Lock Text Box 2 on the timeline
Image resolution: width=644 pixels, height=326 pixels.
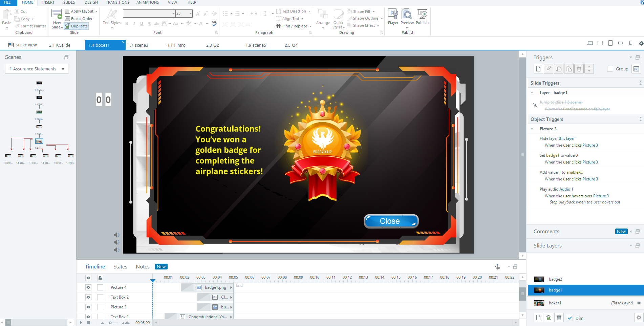point(100,297)
